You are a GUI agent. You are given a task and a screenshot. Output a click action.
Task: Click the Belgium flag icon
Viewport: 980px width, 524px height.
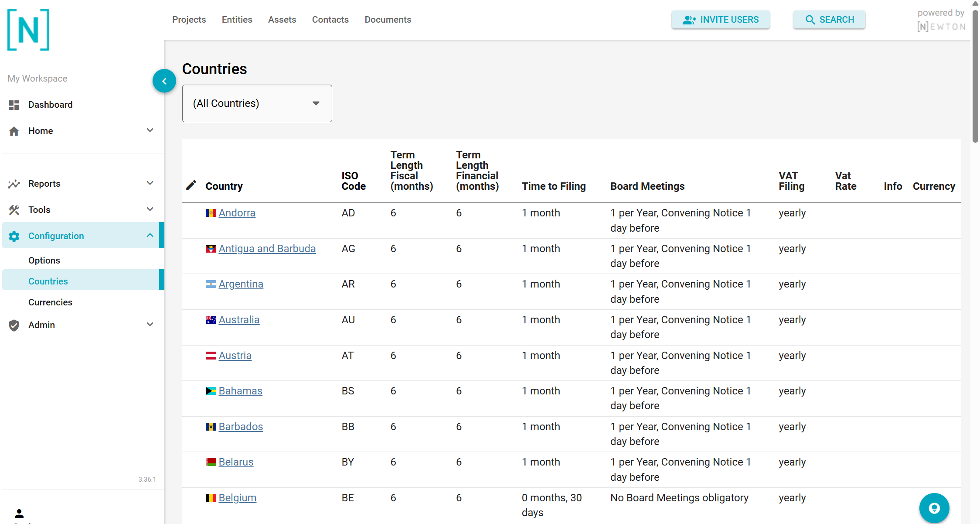[x=211, y=498]
